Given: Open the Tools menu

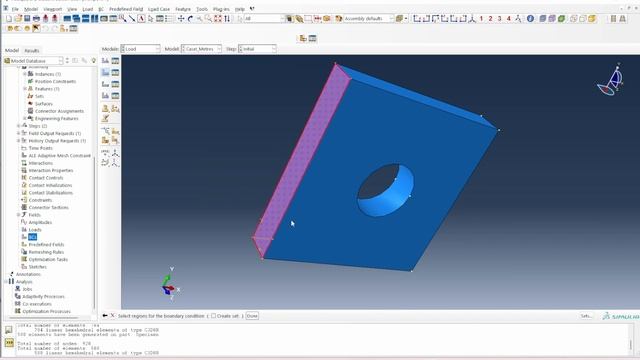Looking at the screenshot, I should tap(202, 9).
